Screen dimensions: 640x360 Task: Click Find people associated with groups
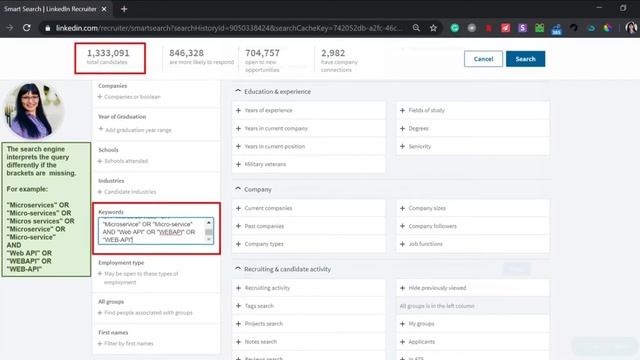[x=145, y=313]
